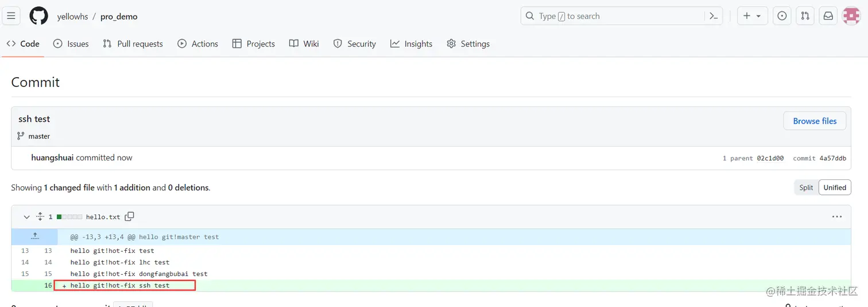The width and height of the screenshot is (868, 307).
Task: Switch to the Actions tab
Action: click(x=198, y=44)
